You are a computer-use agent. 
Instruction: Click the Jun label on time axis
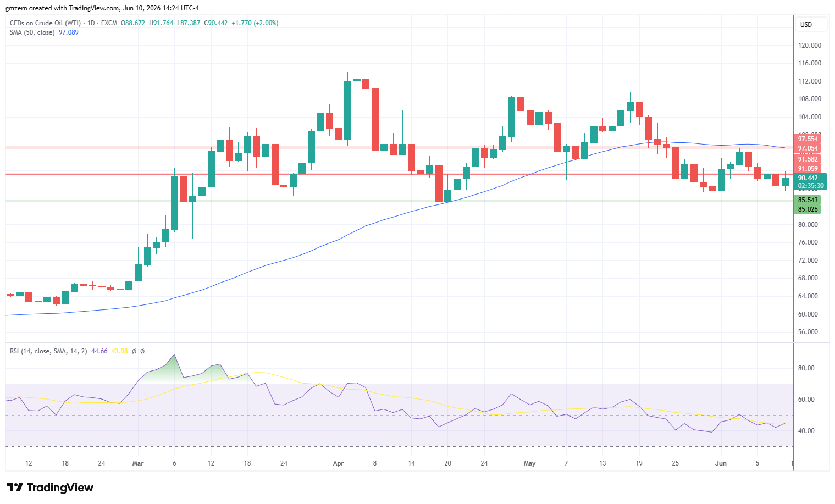(721, 463)
